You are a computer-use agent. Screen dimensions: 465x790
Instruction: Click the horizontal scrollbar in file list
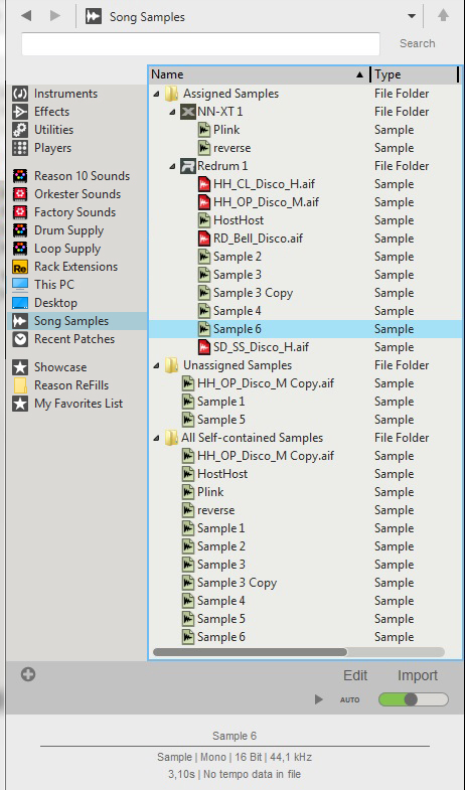tap(250, 652)
